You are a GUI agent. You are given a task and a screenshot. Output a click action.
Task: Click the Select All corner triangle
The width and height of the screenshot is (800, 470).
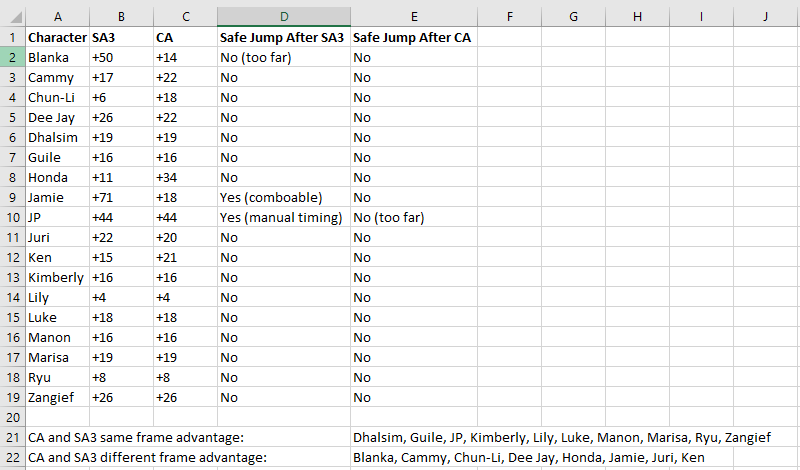point(16,18)
